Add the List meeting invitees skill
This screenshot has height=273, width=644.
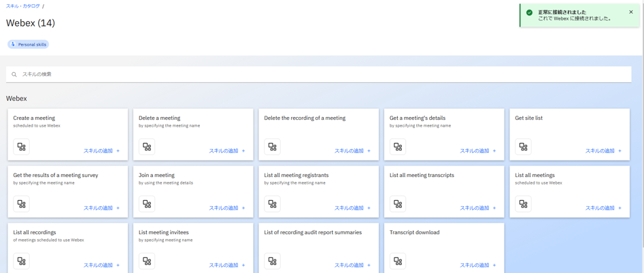pyautogui.click(x=226, y=266)
